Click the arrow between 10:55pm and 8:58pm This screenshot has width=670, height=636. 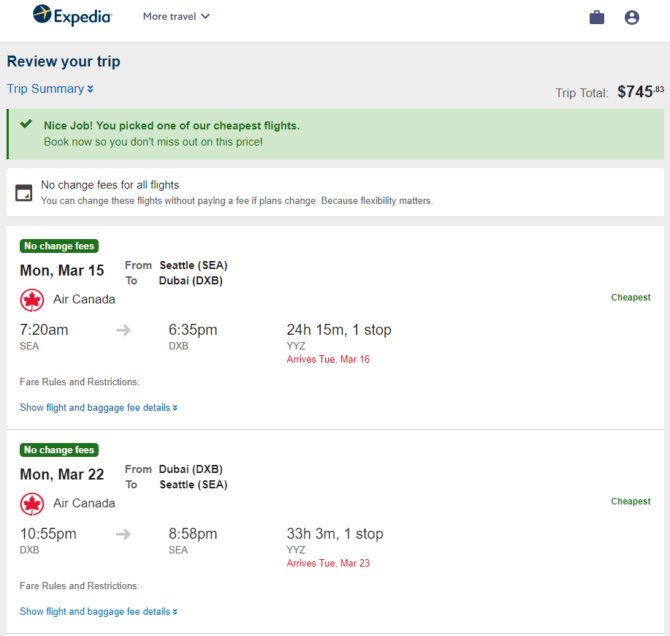[123, 534]
